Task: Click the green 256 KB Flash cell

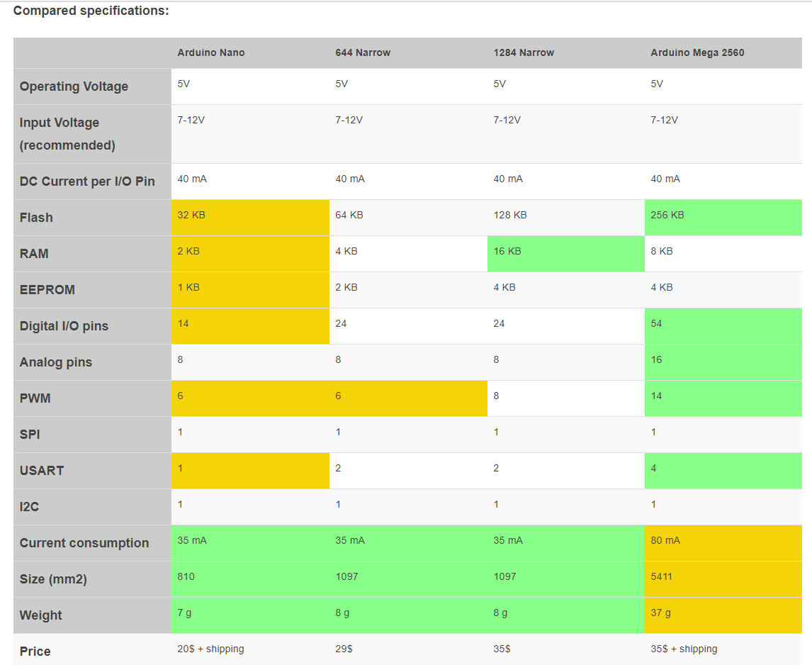Action: tap(723, 217)
